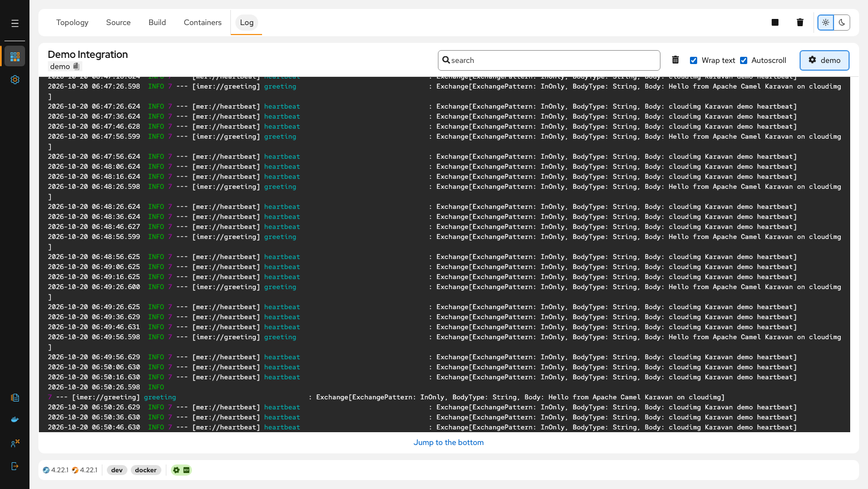Switch to the Topology tab
This screenshot has width=868, height=489.
pos(72,22)
